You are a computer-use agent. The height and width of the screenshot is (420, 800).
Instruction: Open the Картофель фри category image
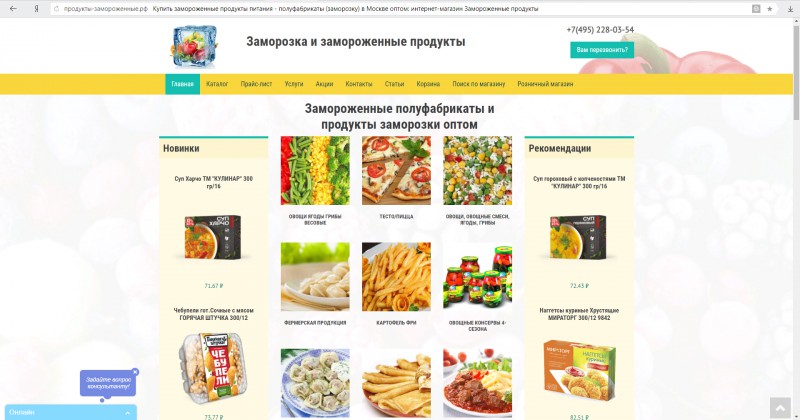coord(396,277)
